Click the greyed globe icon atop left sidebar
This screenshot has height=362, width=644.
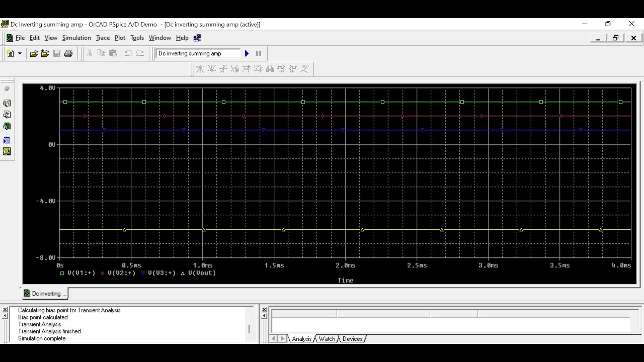[7, 89]
